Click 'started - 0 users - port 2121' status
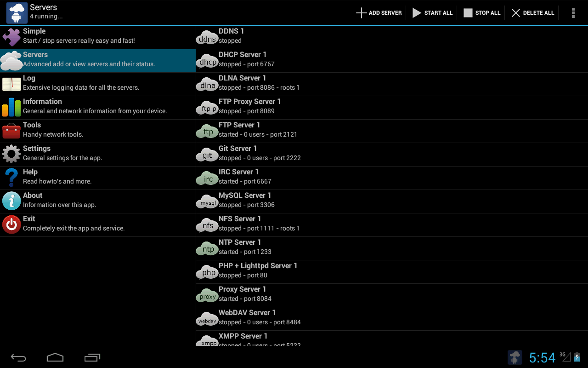588x368 pixels. (x=258, y=134)
